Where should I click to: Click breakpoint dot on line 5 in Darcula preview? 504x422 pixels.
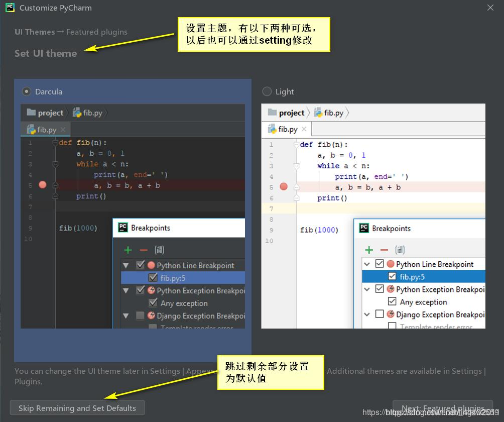43,185
